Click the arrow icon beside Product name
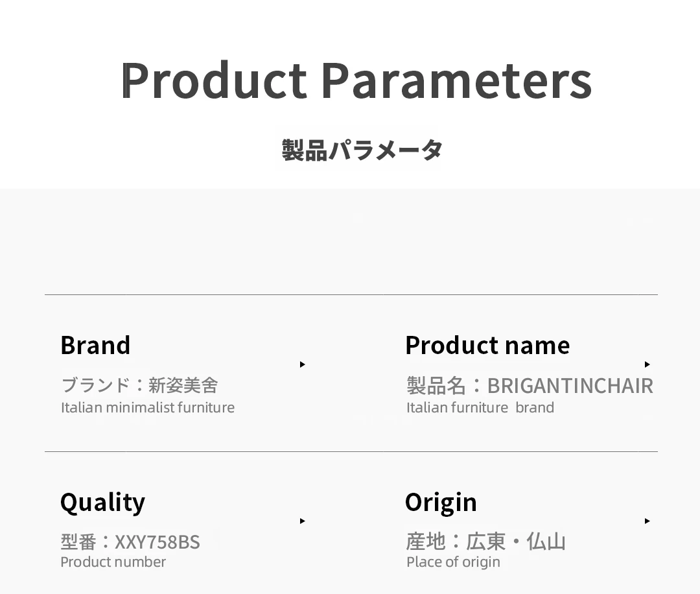This screenshot has width=700, height=594. pos(647,364)
